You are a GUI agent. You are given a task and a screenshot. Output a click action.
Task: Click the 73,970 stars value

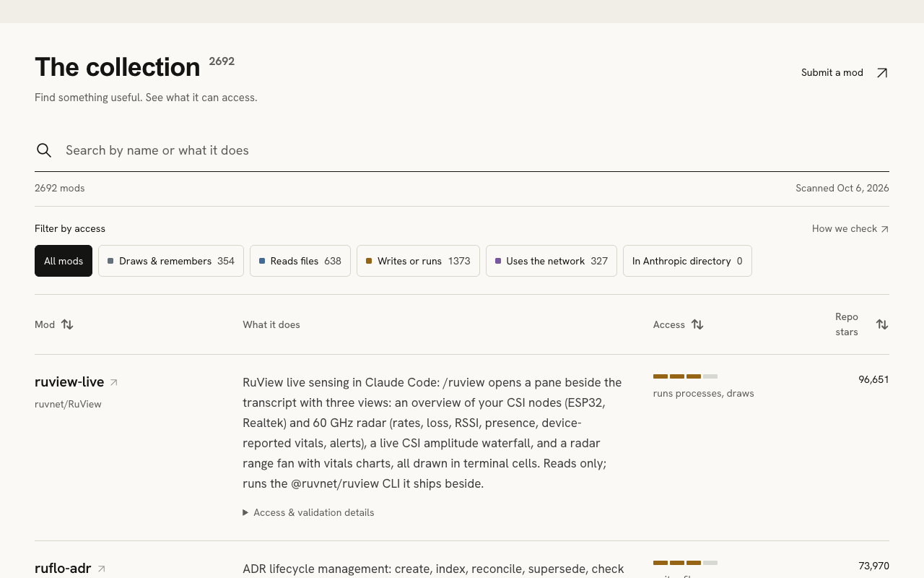pos(873,566)
